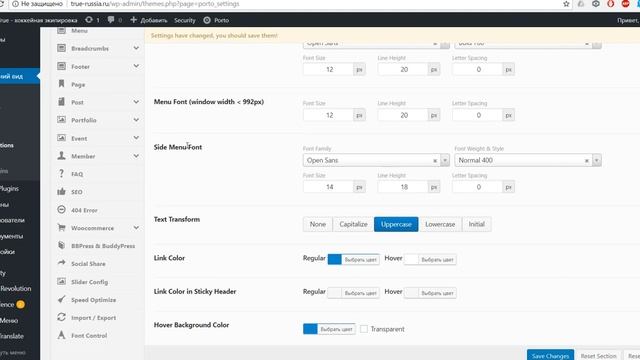Click Side Menu Letter Spacing field
Viewport: 640px width, 360px height.
[x=478, y=187]
